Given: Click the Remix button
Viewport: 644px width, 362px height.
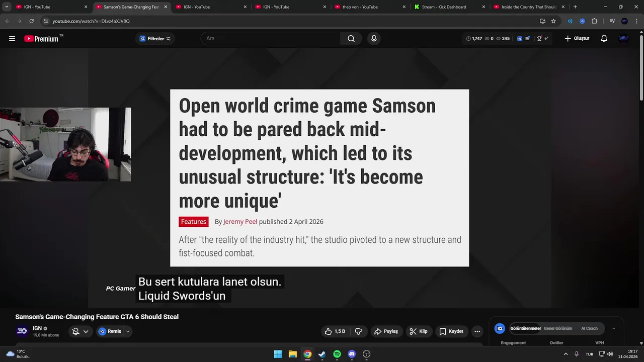Looking at the screenshot, I should (110, 331).
